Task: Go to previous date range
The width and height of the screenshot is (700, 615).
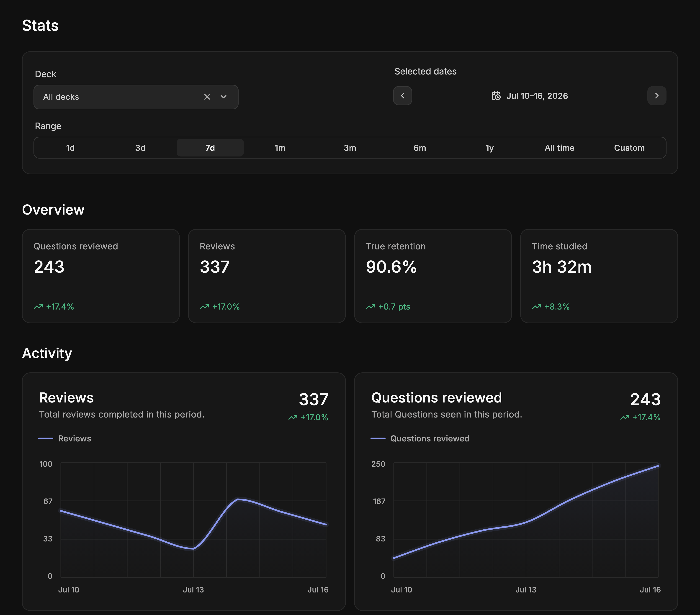Action: pyautogui.click(x=402, y=95)
